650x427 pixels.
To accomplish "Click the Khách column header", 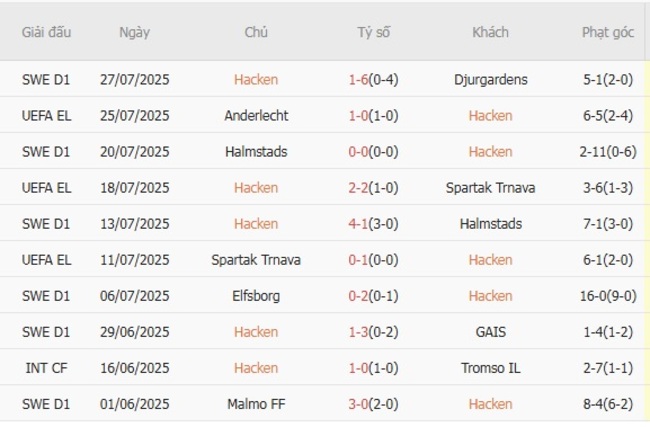I will (x=490, y=32).
